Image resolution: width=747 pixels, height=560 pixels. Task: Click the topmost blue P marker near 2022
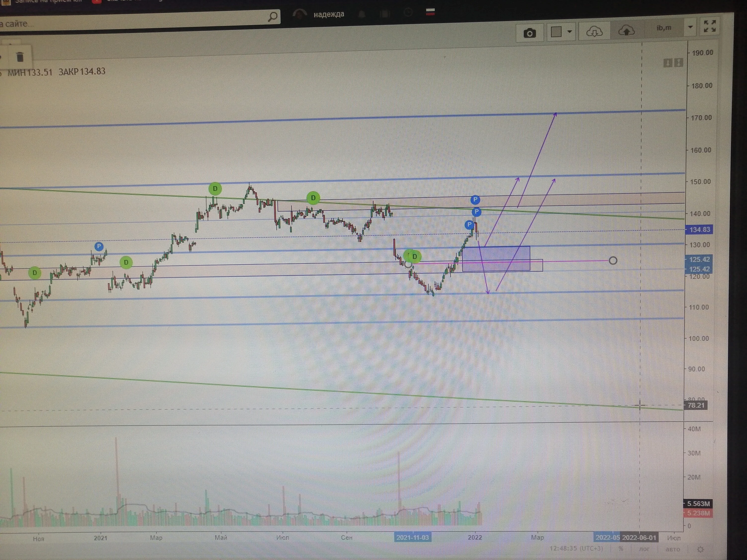click(x=475, y=200)
